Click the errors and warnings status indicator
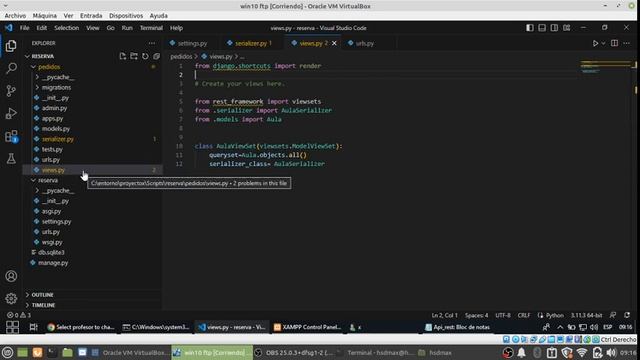 (19, 315)
